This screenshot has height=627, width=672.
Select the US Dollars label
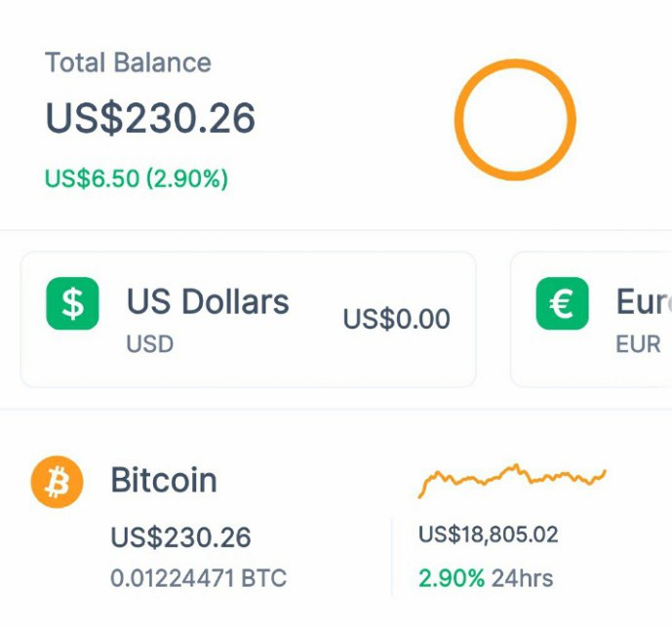208,301
